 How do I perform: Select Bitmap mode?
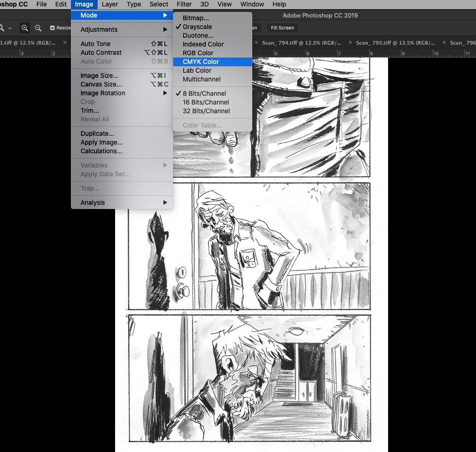click(x=213, y=18)
